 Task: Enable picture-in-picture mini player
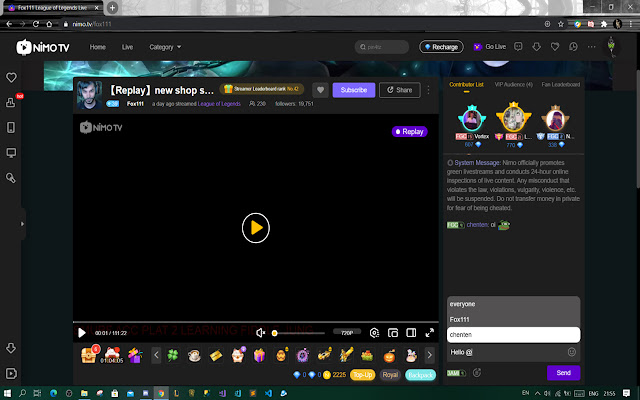point(393,333)
